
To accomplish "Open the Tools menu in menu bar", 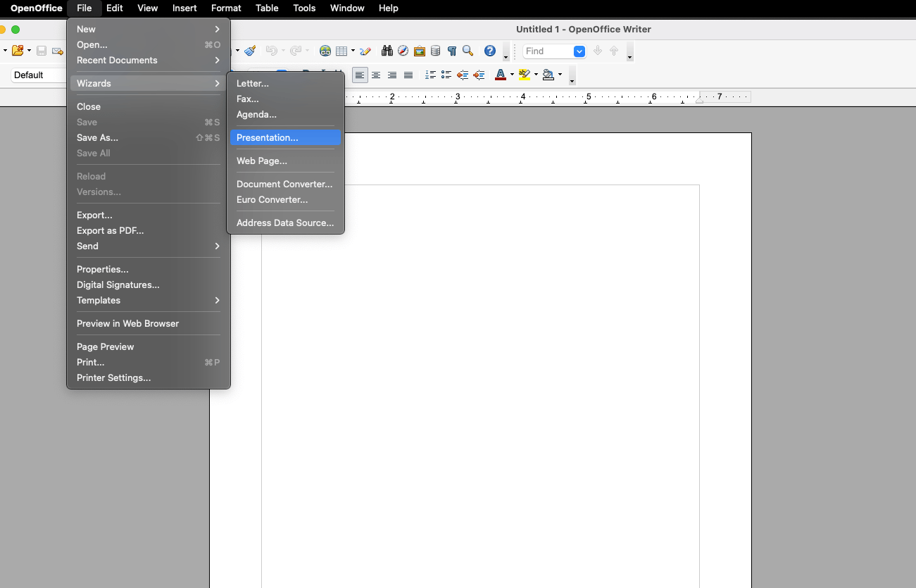I will [x=304, y=8].
